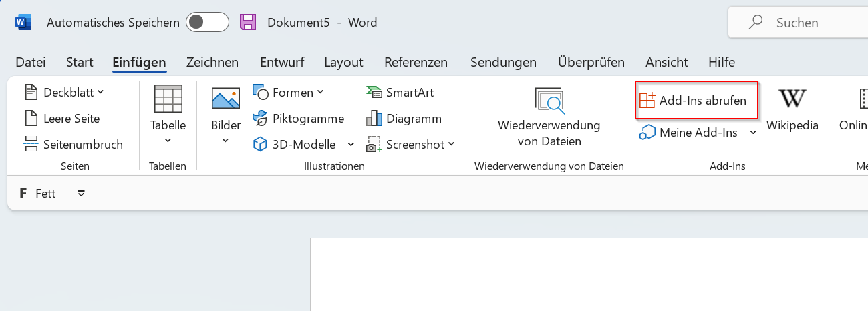Insert a Leere Seite
The width and height of the screenshot is (868, 311).
62,119
